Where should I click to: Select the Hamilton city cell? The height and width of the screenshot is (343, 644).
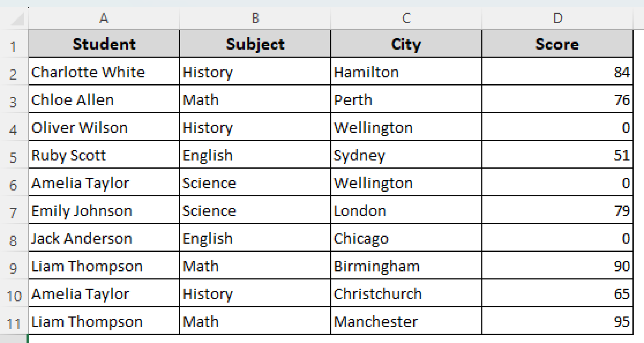pyautogui.click(x=406, y=72)
